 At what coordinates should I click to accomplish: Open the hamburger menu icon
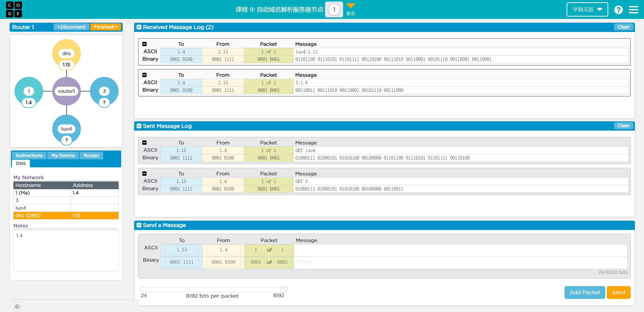[633, 10]
